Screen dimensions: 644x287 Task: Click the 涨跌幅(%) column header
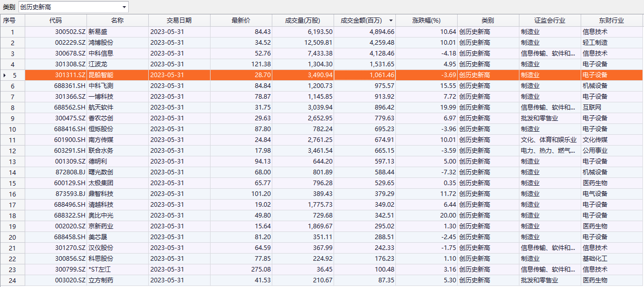point(426,21)
